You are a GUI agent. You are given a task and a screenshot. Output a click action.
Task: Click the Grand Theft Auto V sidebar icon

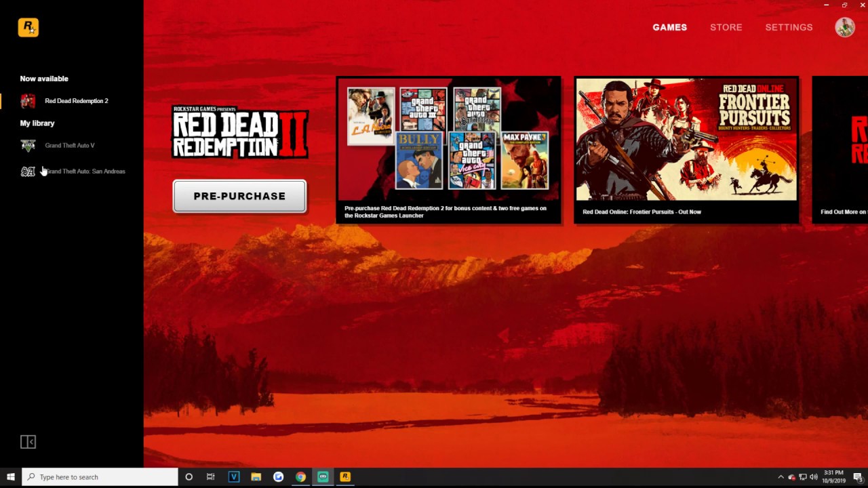pos(28,145)
